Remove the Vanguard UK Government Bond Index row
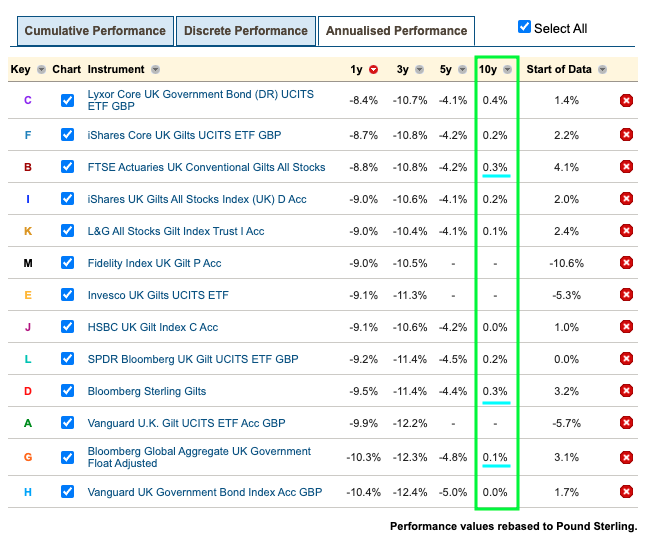648x538 pixels. [x=627, y=492]
